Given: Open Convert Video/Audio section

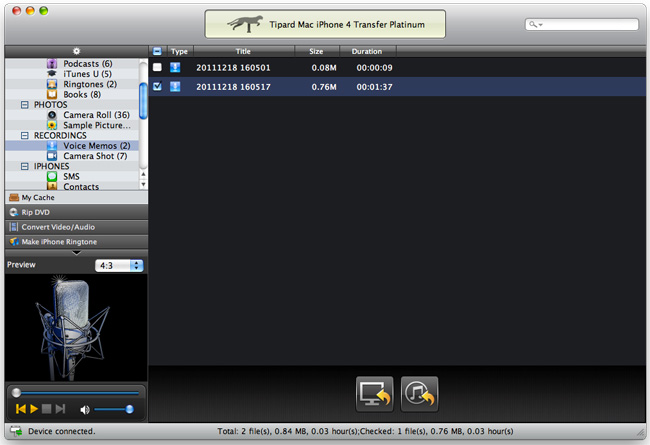Looking at the screenshot, I should click(x=76, y=227).
